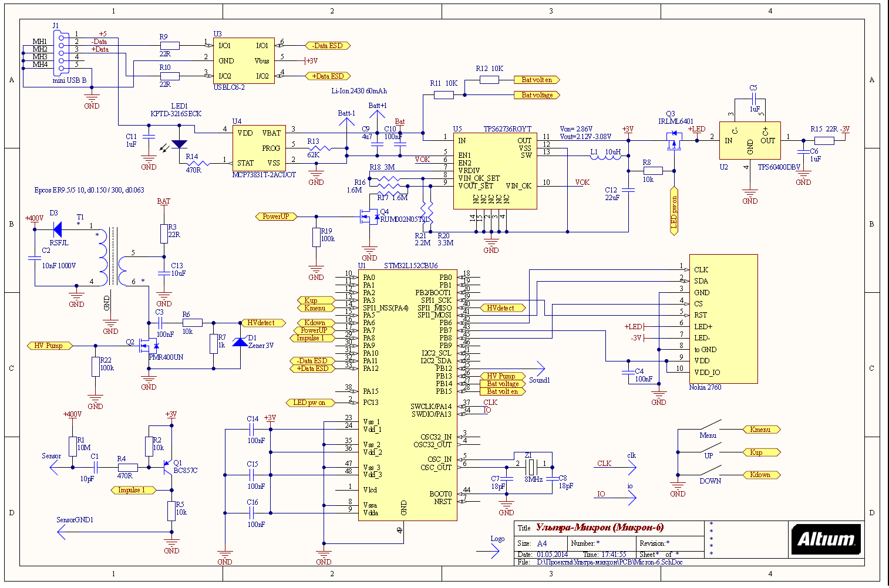The height and width of the screenshot is (588, 889).
Task: Select the Nokia 2760 display connector block
Action: point(723,319)
